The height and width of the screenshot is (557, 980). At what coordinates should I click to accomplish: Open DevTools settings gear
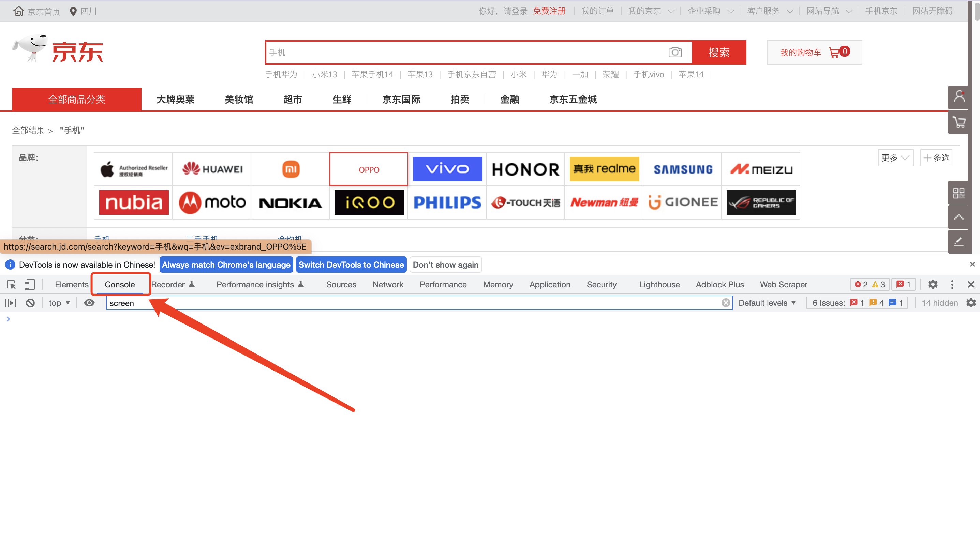(933, 284)
